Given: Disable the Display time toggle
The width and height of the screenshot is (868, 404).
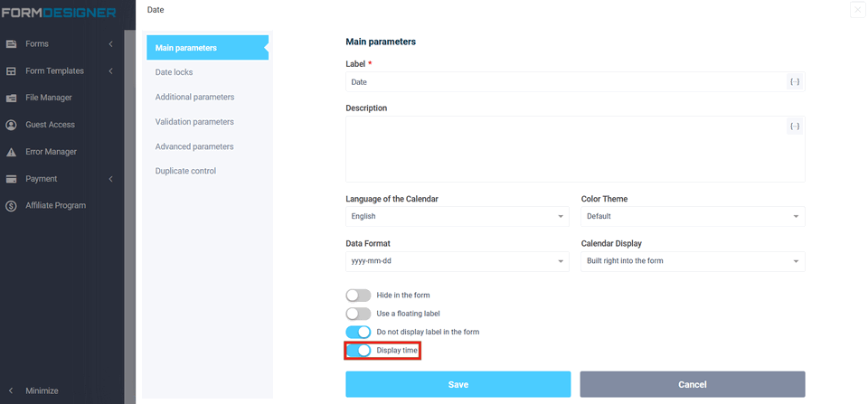Looking at the screenshot, I should [x=358, y=350].
